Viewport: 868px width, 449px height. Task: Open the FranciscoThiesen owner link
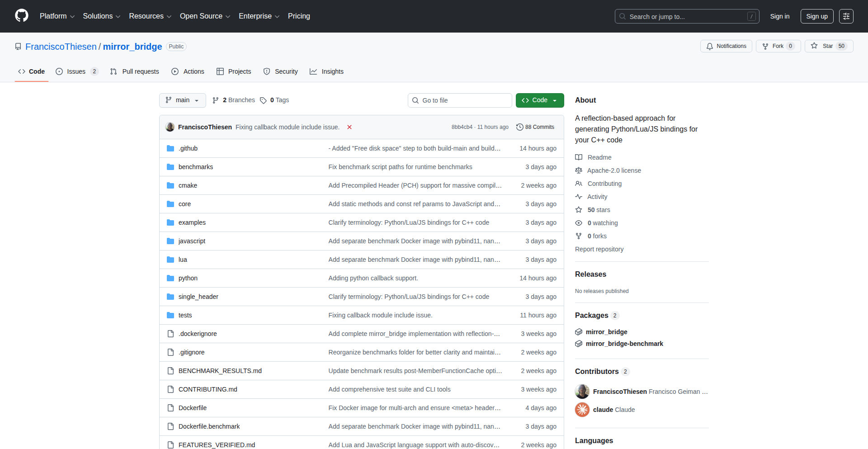coord(61,47)
